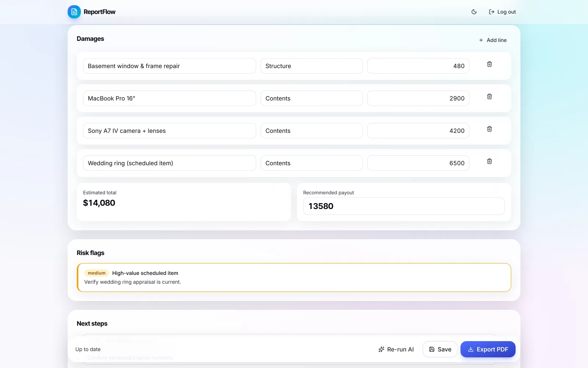Click the Recommended payout label
Screen dimensions: 588x368
(x=329, y=192)
